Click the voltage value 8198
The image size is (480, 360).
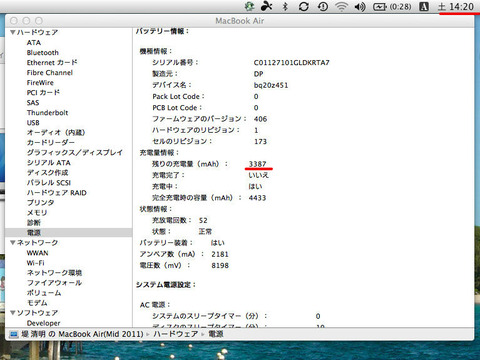point(220,266)
